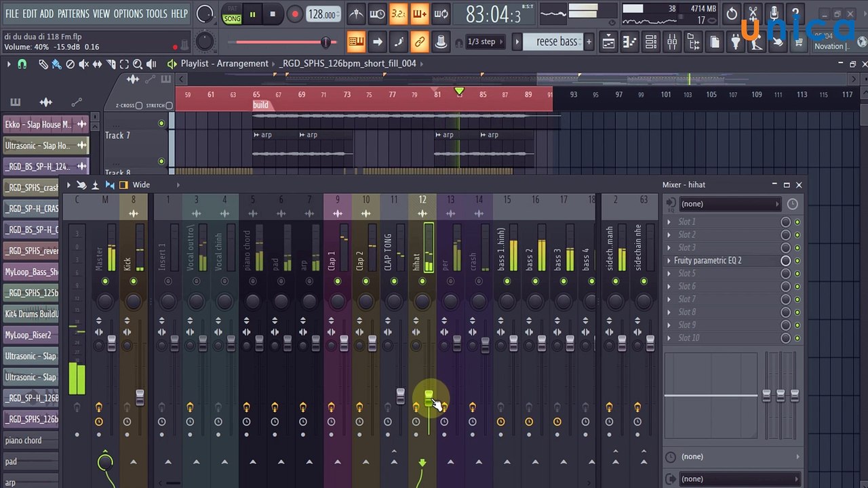
Task: Open the Wide mixer layout dropdown
Action: (x=141, y=184)
